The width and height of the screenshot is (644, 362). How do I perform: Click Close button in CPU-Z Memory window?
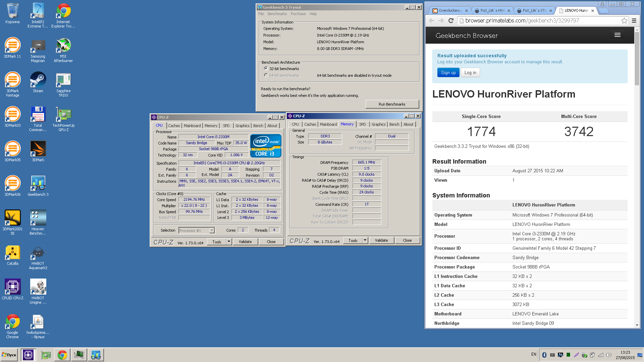tap(407, 240)
